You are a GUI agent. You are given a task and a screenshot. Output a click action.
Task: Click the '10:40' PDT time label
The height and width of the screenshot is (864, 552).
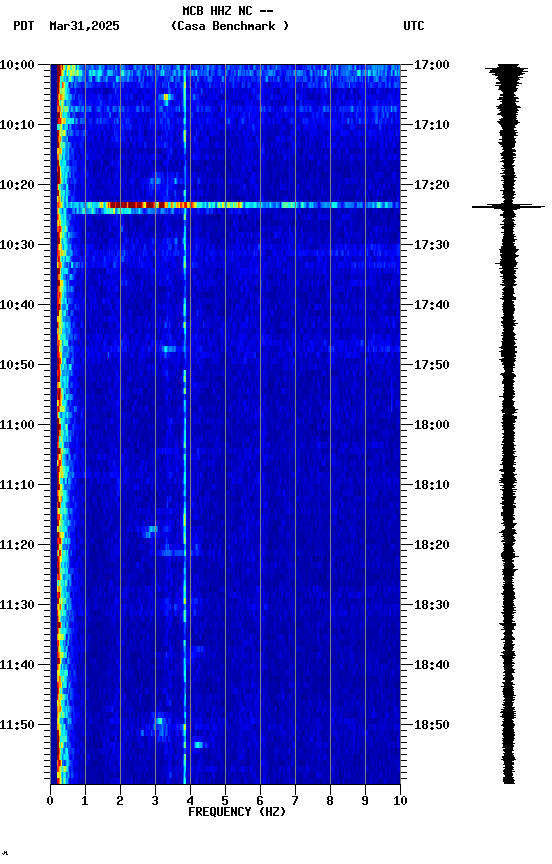tap(17, 305)
